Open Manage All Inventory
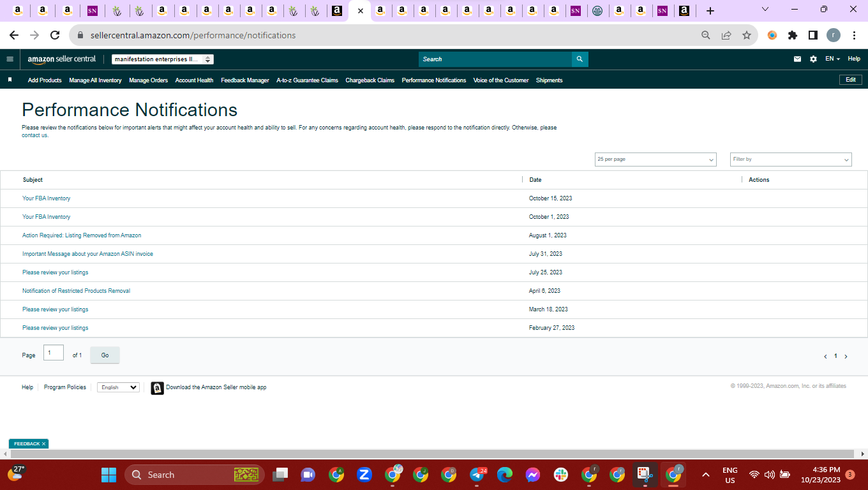The image size is (868, 490). pyautogui.click(x=95, y=80)
